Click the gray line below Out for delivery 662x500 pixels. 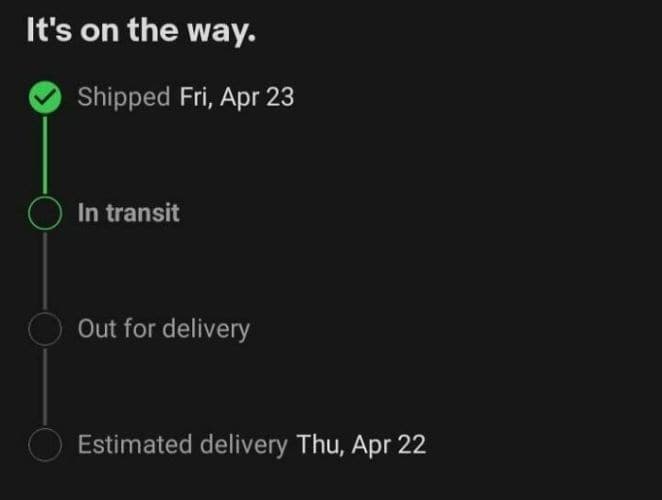pyautogui.click(x=45, y=387)
